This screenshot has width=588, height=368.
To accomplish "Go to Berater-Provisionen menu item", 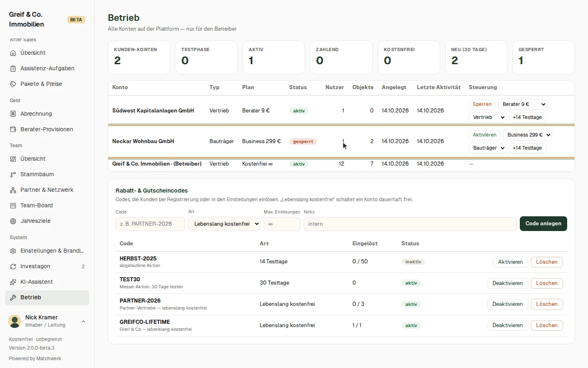I will (x=47, y=130).
